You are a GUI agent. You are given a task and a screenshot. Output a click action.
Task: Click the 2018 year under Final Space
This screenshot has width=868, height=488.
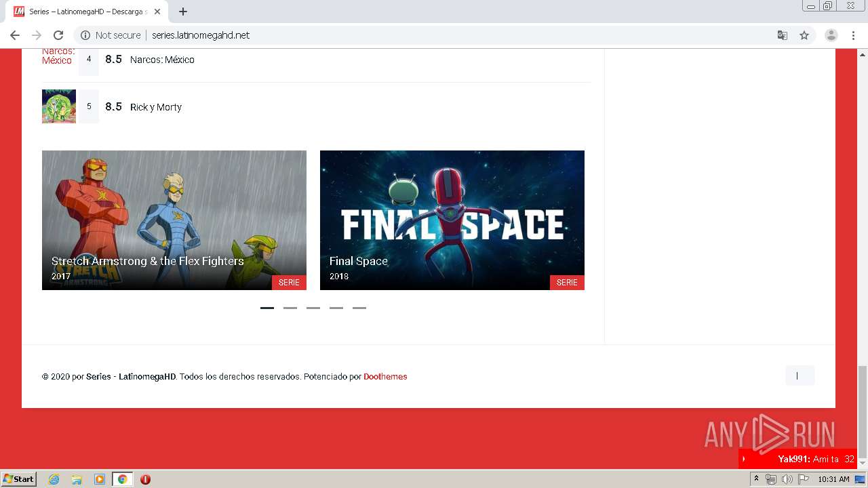[339, 277]
